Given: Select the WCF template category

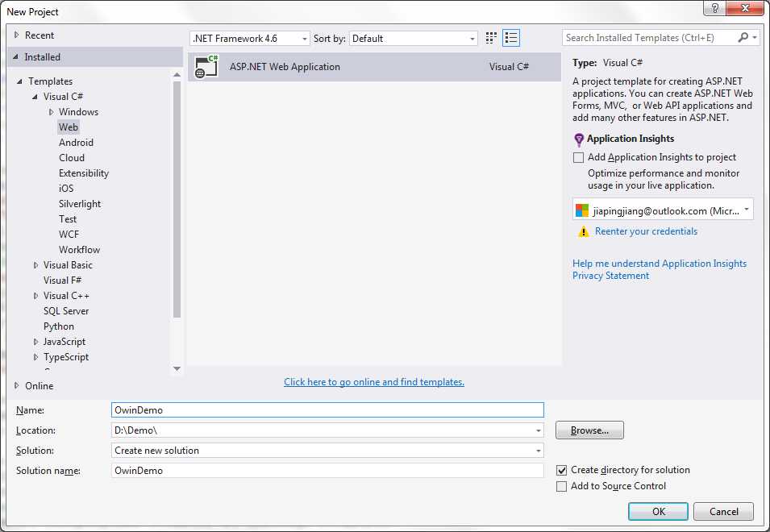Looking at the screenshot, I should (69, 234).
